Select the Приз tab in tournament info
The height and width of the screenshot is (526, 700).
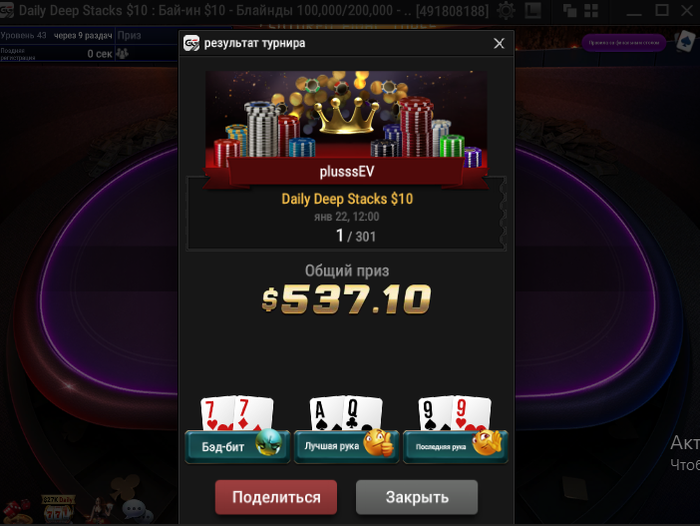point(129,35)
